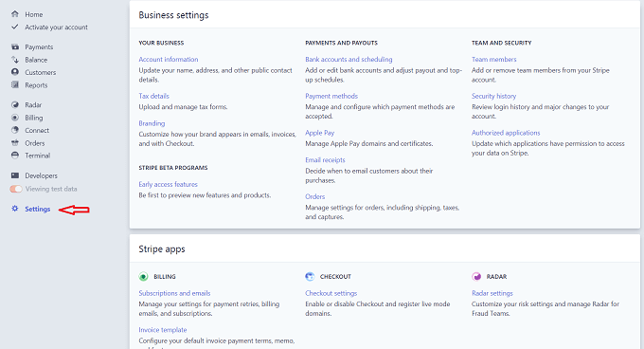644x349 pixels.
Task: Click the YOUR BUSINESS section label
Action: tap(161, 43)
